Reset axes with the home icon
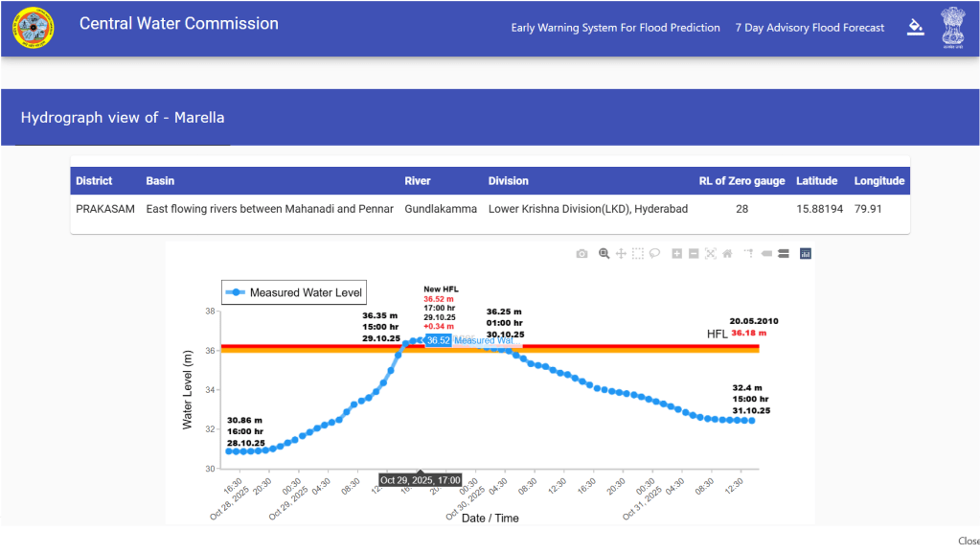Viewport: 980px width, 554px height. (x=727, y=254)
